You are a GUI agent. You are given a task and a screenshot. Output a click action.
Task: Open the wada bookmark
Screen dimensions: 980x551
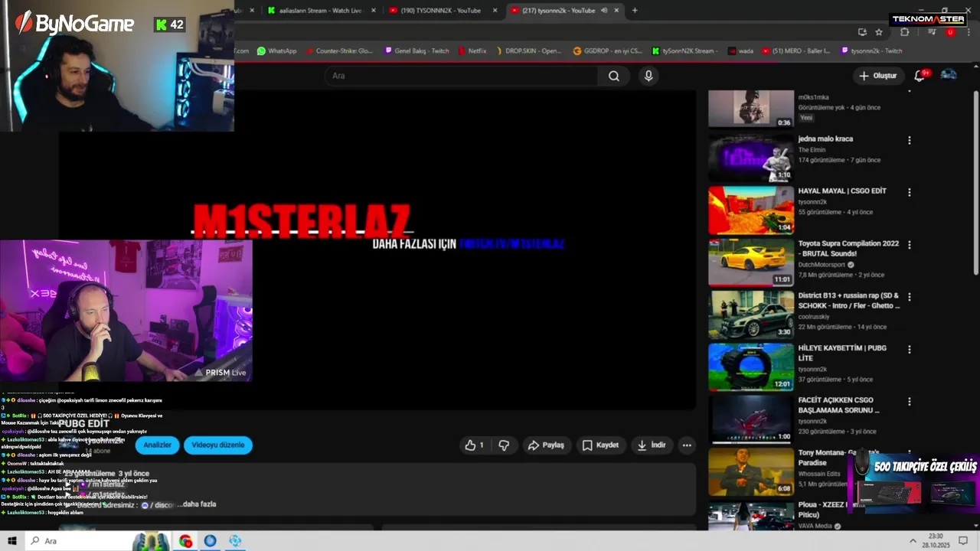(x=740, y=51)
